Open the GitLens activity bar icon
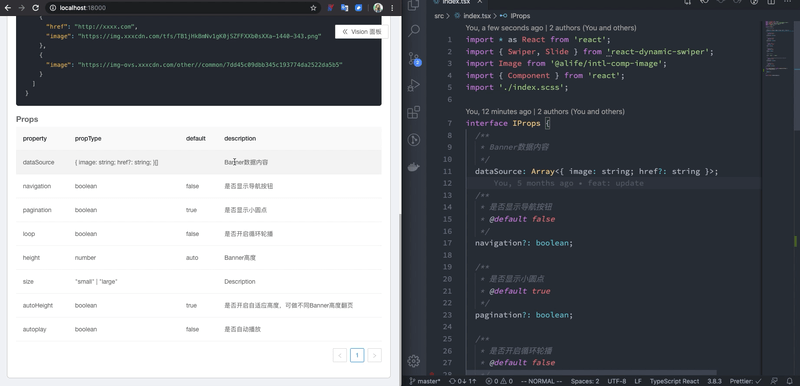 tap(414, 139)
